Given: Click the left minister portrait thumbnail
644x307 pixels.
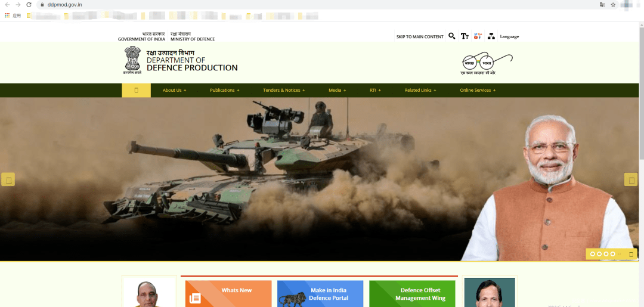Looking at the screenshot, I should pos(149,292).
